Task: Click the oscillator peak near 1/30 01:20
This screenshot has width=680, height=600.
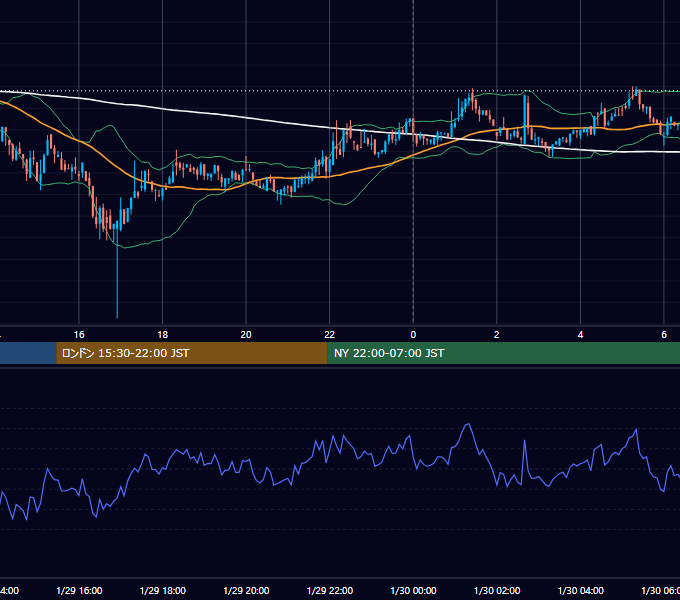Action: [468, 425]
